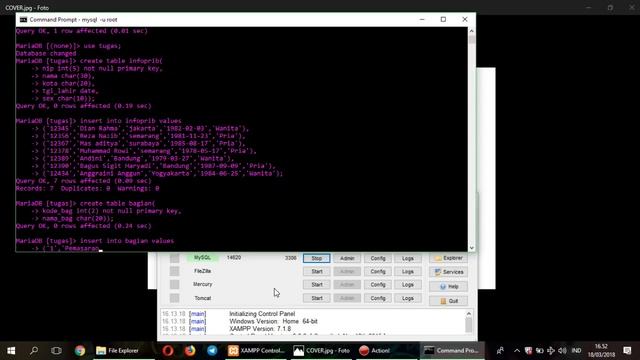This screenshot has height=360, width=640.
Task: Click the disabled FileZilla Admin button
Action: click(x=347, y=271)
